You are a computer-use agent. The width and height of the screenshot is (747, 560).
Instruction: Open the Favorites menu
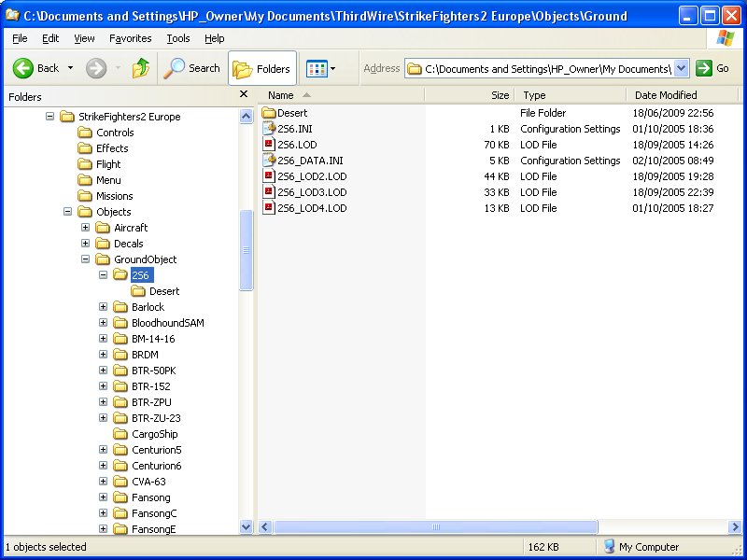coord(131,38)
